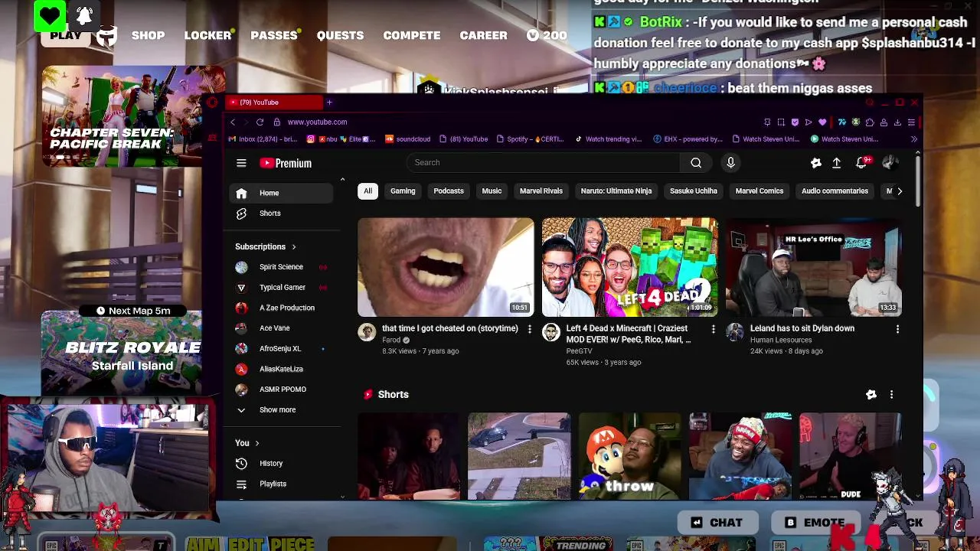Switch to Fortnite QUESTS tab
980x551 pixels.
coord(340,35)
